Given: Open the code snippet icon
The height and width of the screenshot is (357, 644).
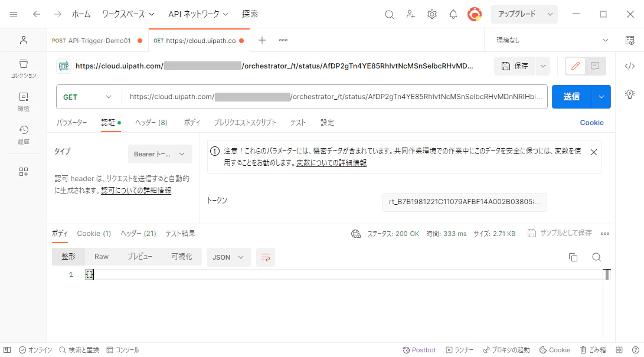Looking at the screenshot, I should (630, 66).
